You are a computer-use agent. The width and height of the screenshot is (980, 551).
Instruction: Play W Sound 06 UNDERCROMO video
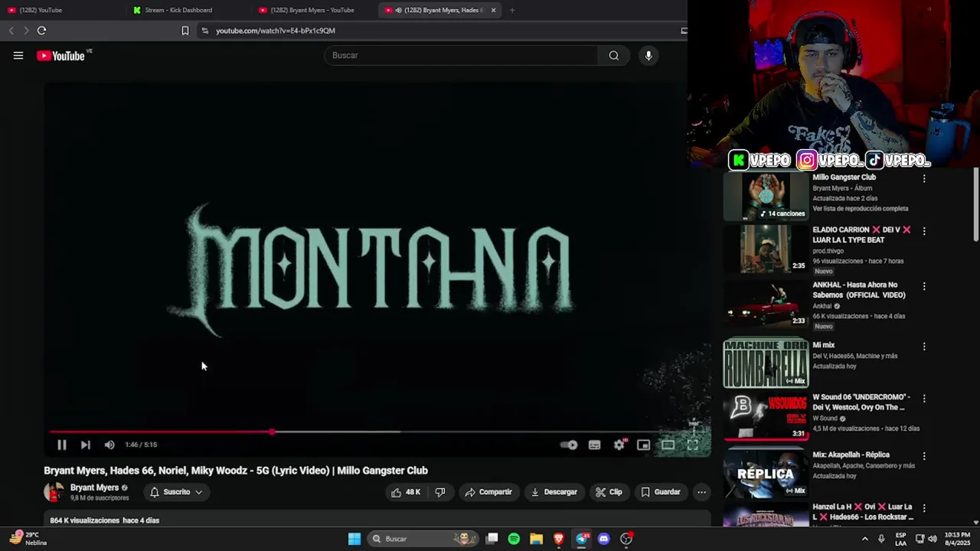(x=766, y=416)
